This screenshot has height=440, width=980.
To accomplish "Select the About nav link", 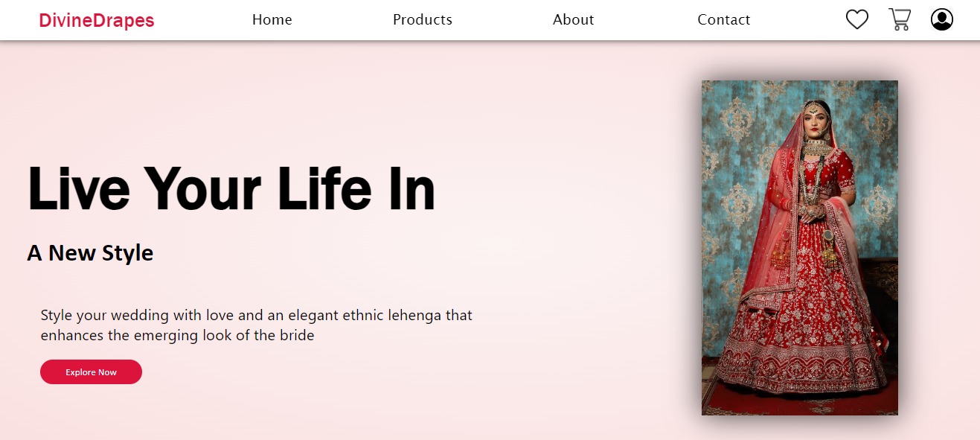I will click(574, 20).
